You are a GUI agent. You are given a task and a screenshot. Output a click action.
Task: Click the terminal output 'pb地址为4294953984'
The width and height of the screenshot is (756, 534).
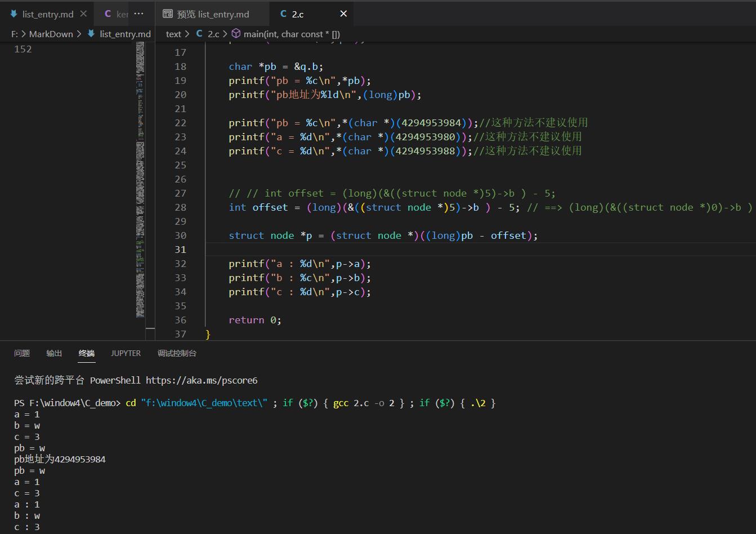tap(60, 459)
